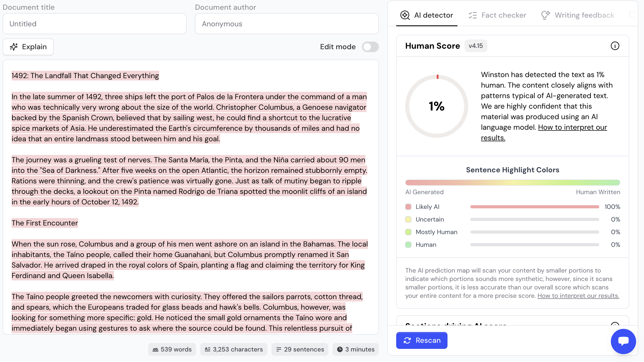Screen dimensions: 644x362
Task: Open the 'How to interpret our results' link under the score
Action: (572, 127)
